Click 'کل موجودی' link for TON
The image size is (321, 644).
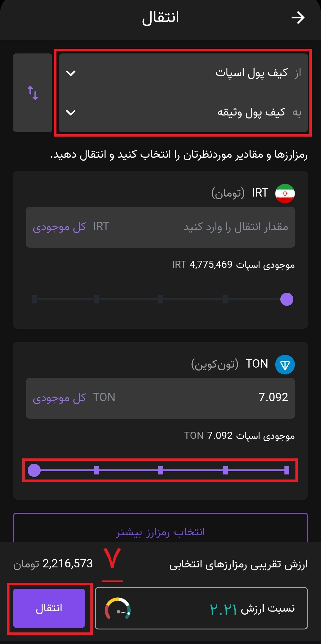59,398
